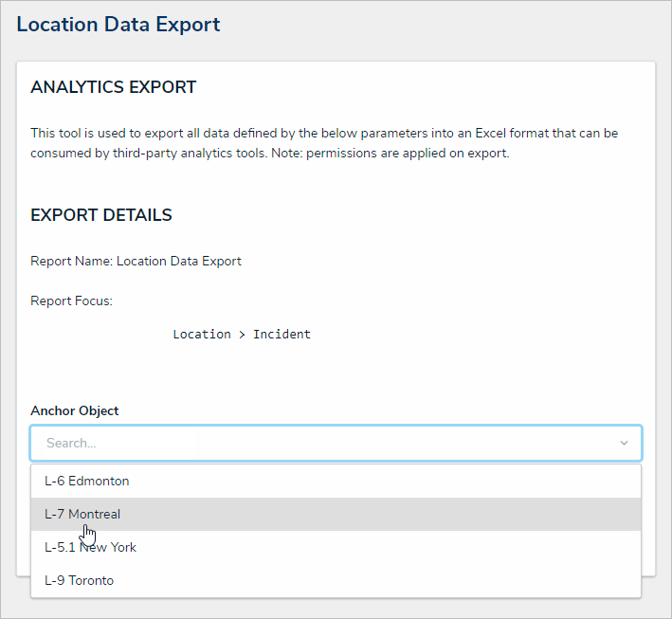Click the Anchor Object field label

coord(75,410)
